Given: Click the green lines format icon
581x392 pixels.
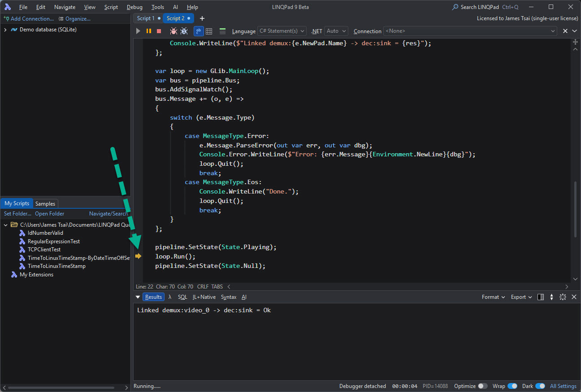Looking at the screenshot, I should [222, 31].
